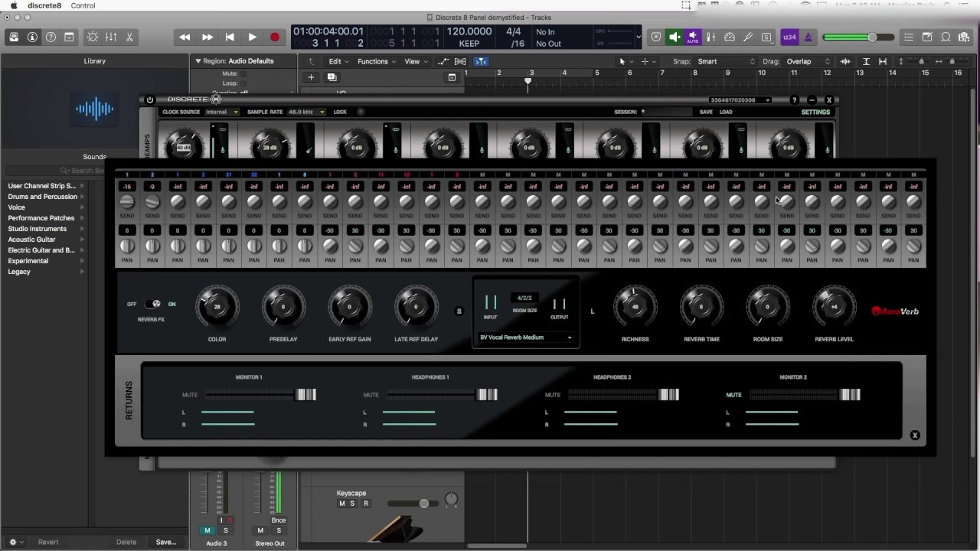Image resolution: width=980 pixels, height=551 pixels.
Task: Mute the HEADPHONES 1 return
Action: (371, 395)
